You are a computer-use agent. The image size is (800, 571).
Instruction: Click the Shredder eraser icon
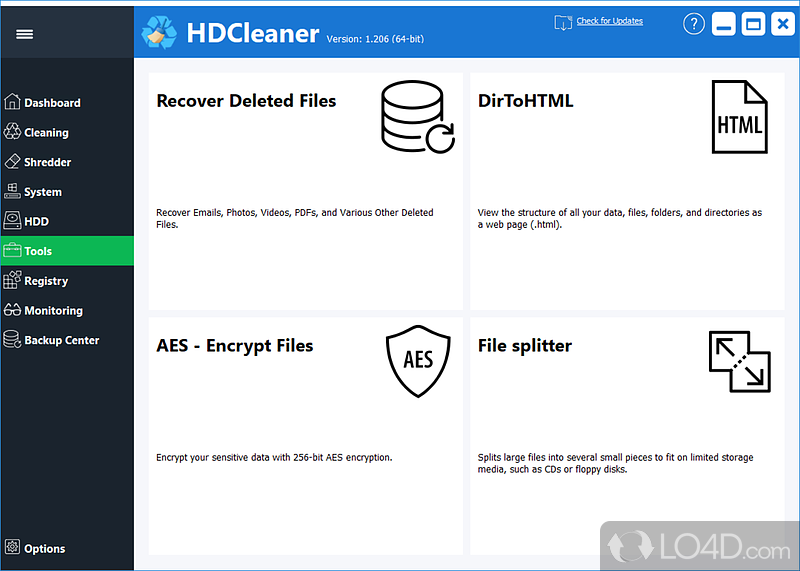click(x=12, y=161)
